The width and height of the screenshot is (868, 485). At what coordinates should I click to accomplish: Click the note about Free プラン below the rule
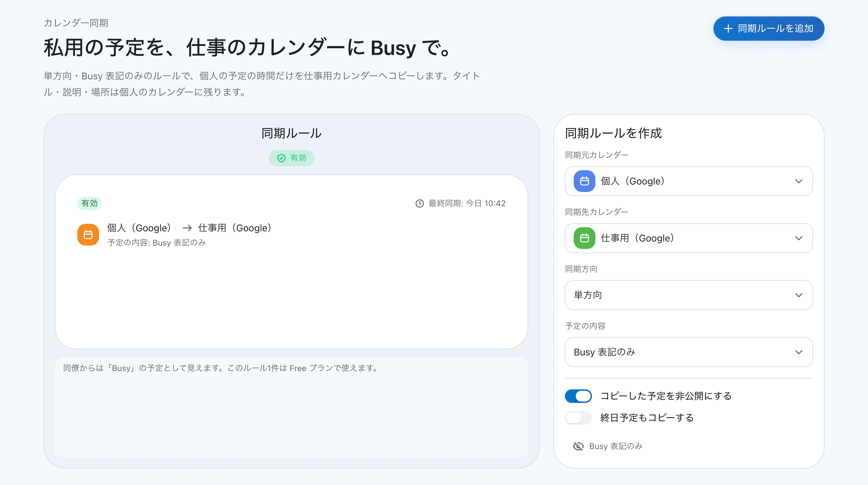click(x=221, y=368)
